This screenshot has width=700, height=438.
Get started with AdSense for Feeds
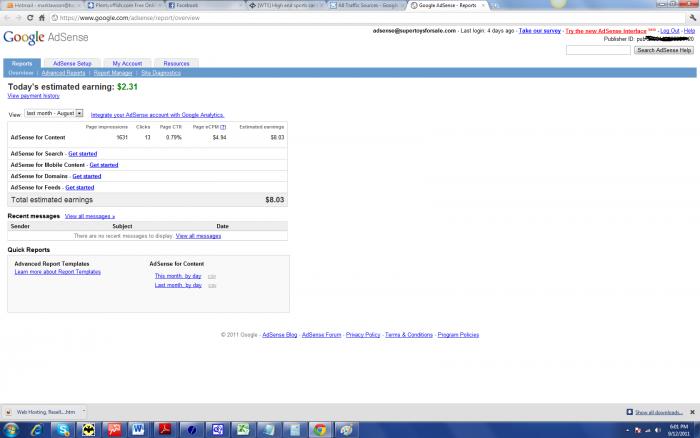(x=80, y=188)
